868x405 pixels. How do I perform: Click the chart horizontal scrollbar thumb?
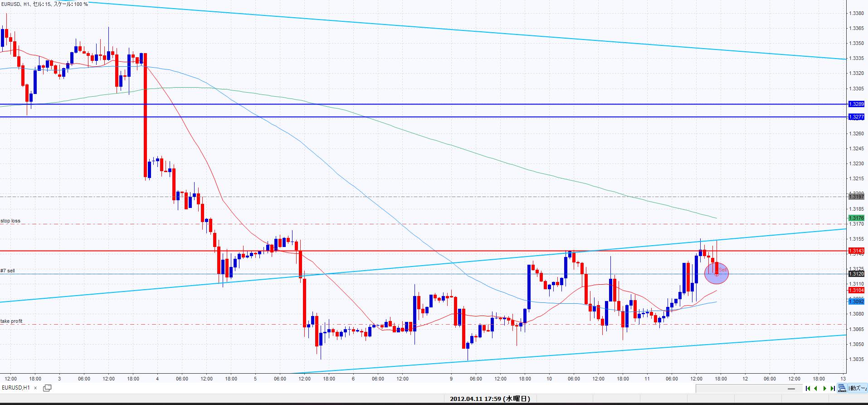click(x=792, y=389)
